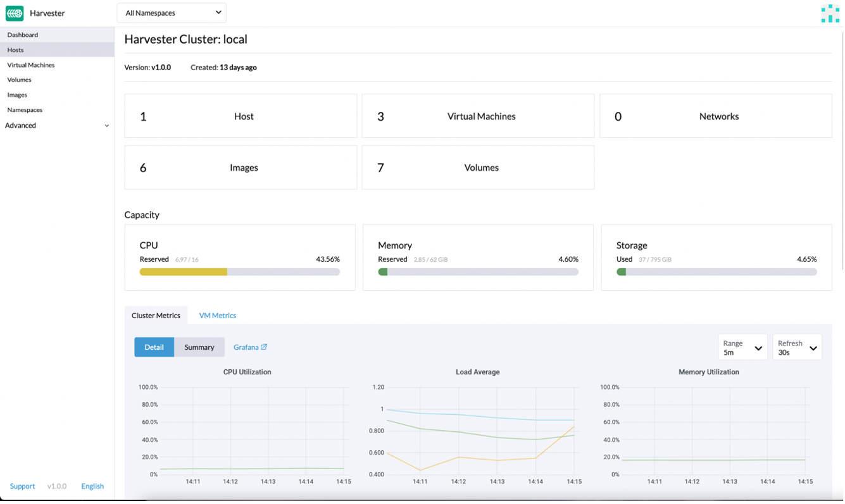This screenshot has height=504, width=845.
Task: Click the Storage used progress bar
Action: pos(716,272)
